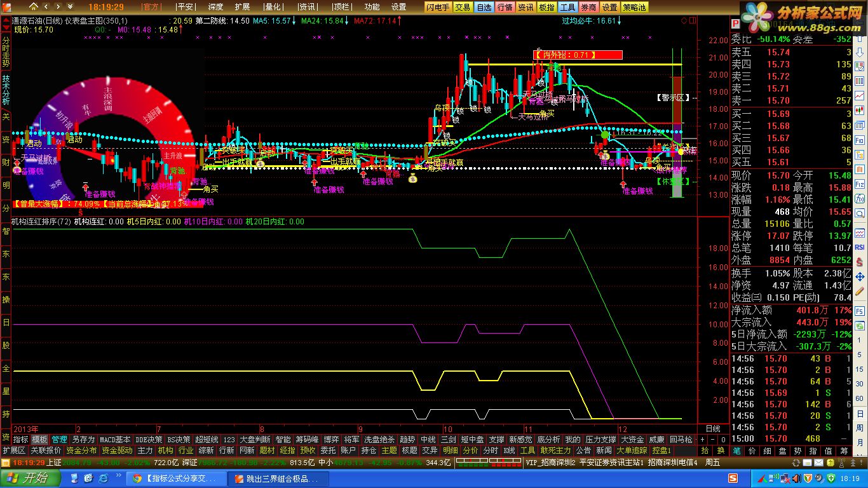The image size is (868, 488).
Task: Select the 另存为 bottom tab
Action: pos(83,439)
